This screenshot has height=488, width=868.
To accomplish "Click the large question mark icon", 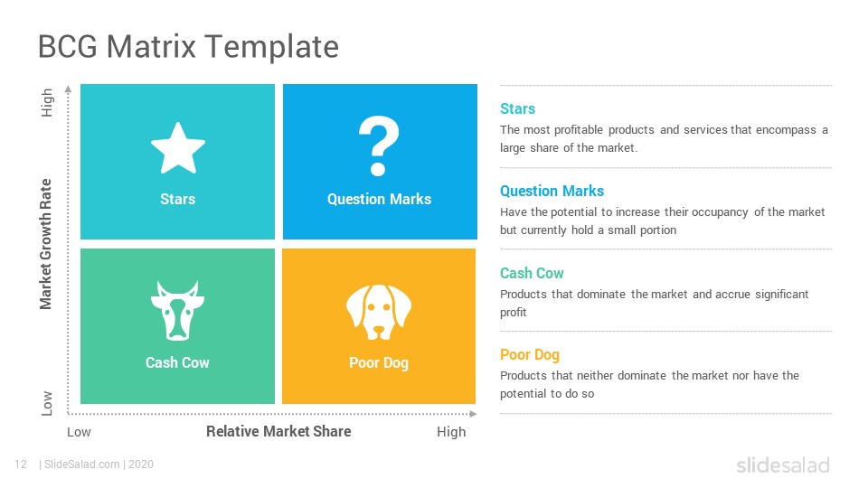I will pos(379,146).
